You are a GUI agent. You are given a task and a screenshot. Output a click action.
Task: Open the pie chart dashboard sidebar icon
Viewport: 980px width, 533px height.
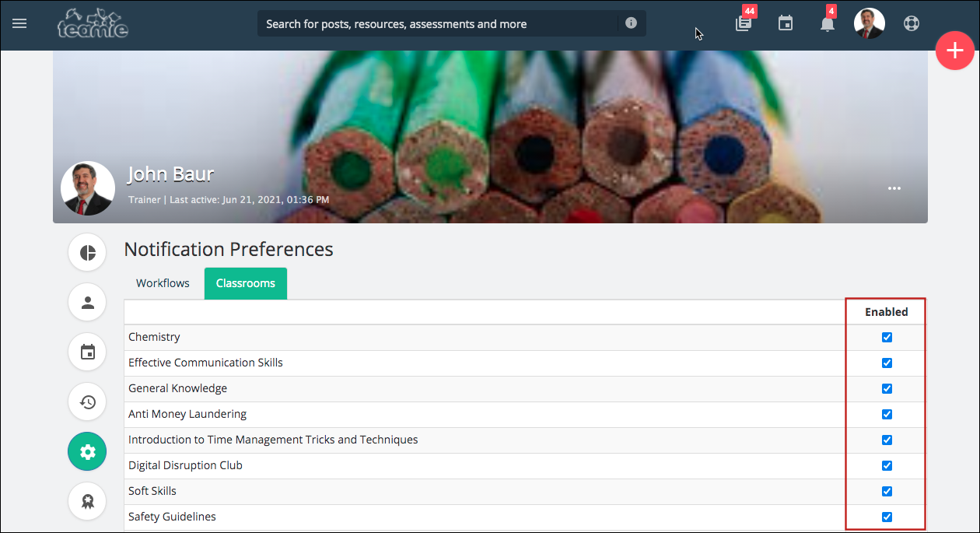87,253
